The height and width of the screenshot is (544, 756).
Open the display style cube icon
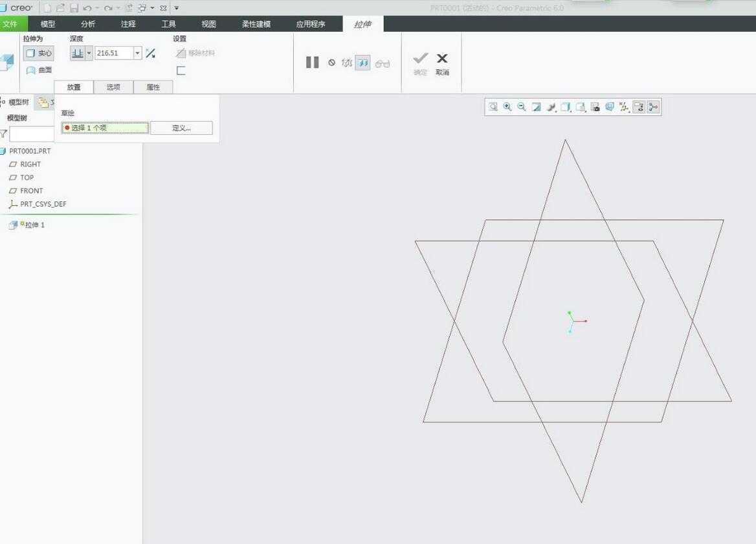pos(566,107)
